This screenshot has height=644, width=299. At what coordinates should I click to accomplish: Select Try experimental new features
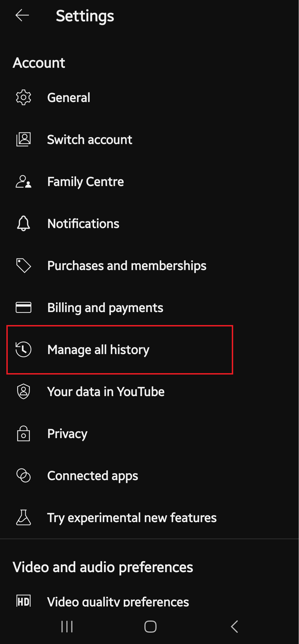coord(132,517)
